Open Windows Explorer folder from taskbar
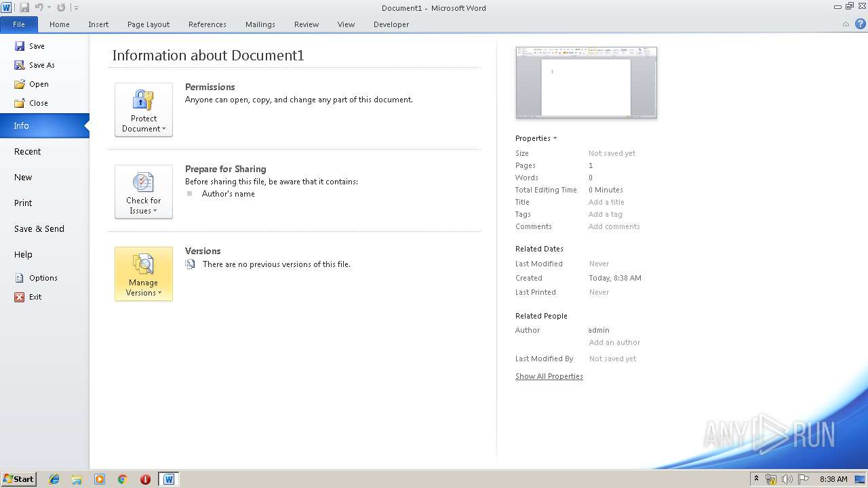 tap(77, 479)
